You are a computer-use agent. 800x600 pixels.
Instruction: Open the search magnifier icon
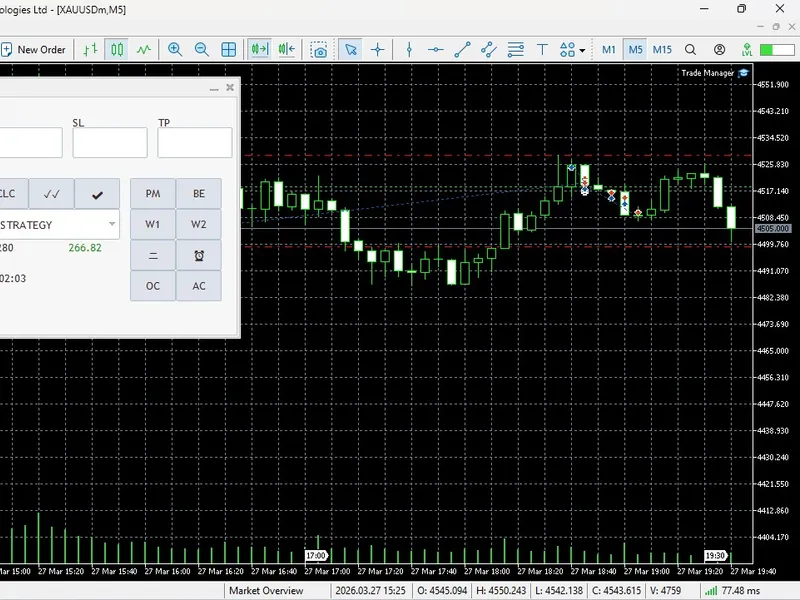[x=690, y=49]
